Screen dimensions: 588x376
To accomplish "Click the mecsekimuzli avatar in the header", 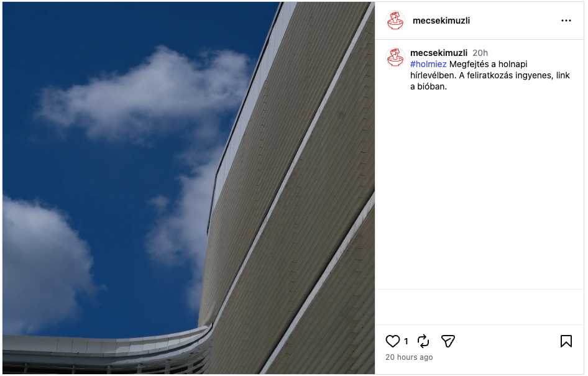I will 395,21.
